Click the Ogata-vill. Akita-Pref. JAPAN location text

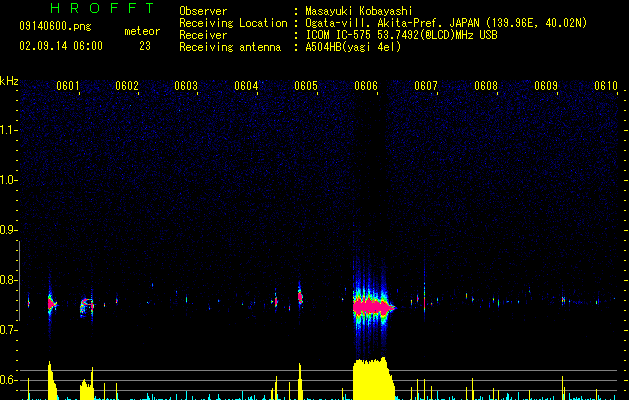tap(446, 23)
